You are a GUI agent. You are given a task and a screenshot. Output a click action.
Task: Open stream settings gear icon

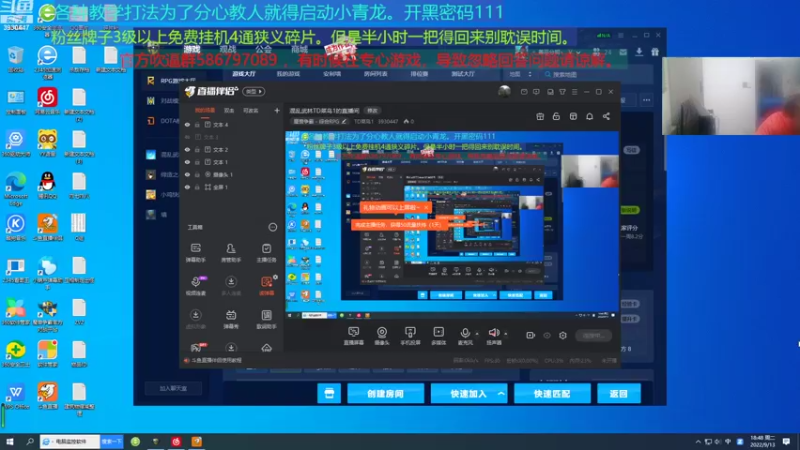click(x=563, y=335)
